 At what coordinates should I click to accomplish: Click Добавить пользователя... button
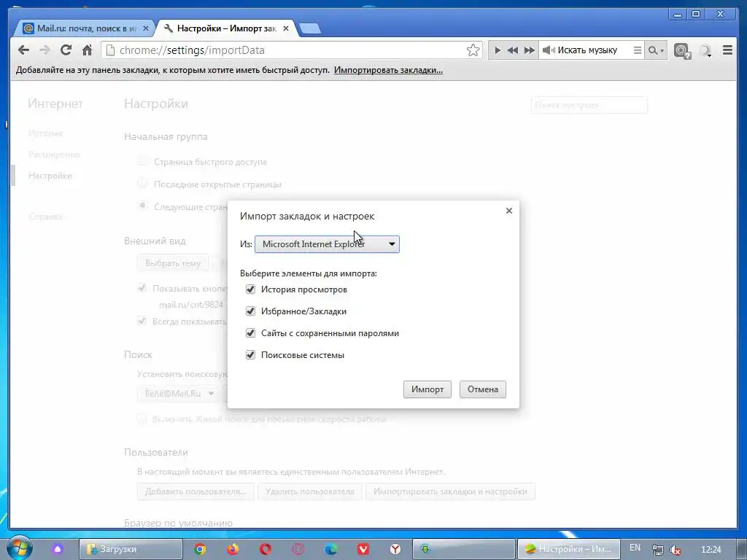click(x=196, y=491)
